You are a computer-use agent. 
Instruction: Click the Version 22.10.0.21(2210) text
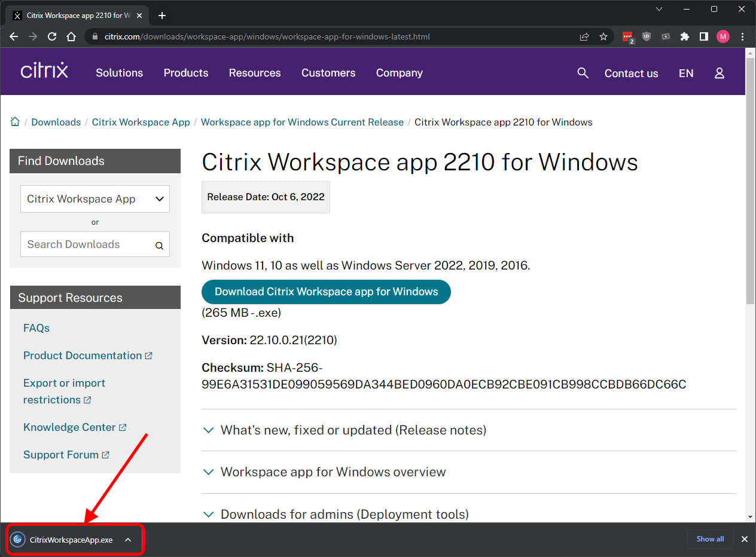click(269, 340)
